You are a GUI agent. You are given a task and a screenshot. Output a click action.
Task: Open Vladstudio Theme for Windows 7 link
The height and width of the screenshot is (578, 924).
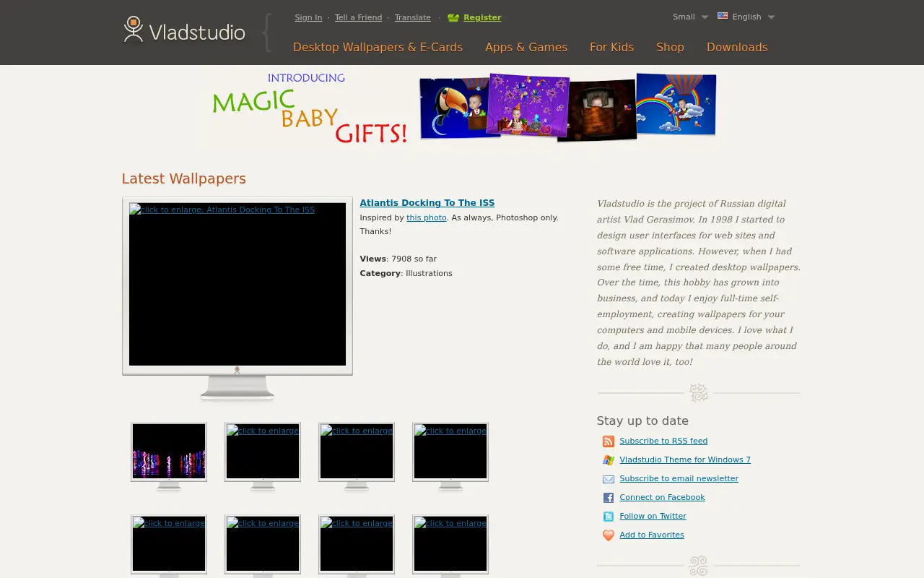coord(685,460)
